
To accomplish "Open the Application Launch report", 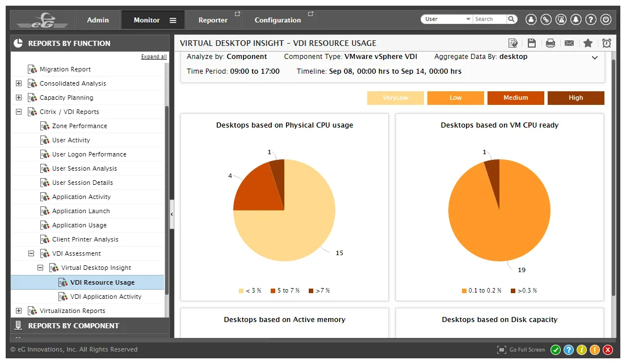I will [x=81, y=210].
